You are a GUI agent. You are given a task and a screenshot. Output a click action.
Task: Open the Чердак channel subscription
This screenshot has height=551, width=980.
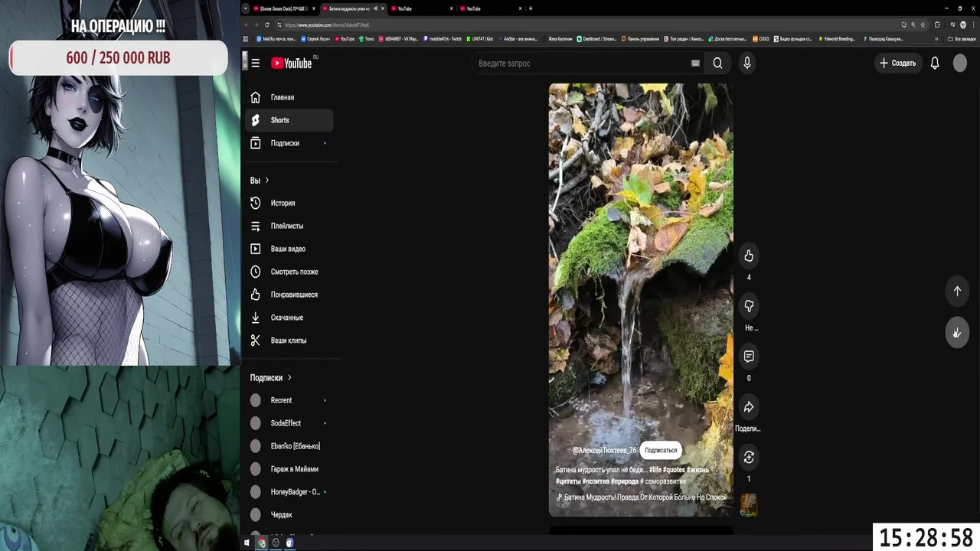(x=289, y=515)
